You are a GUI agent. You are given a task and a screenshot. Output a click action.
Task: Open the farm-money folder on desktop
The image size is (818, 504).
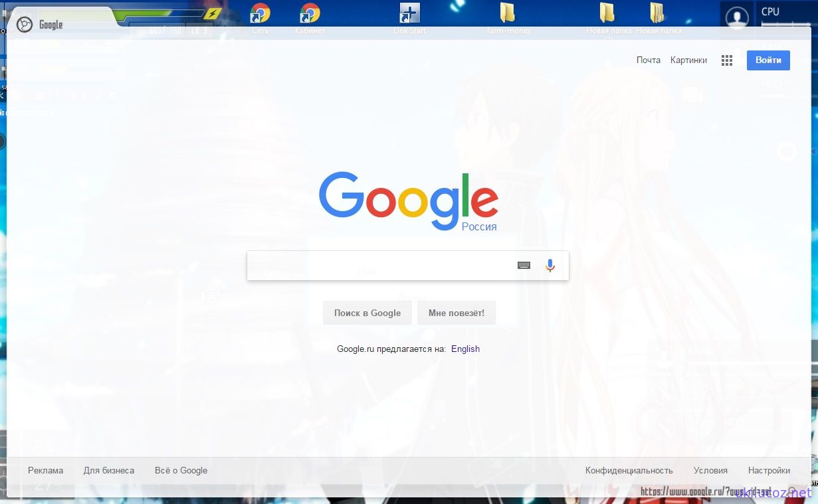point(508,18)
